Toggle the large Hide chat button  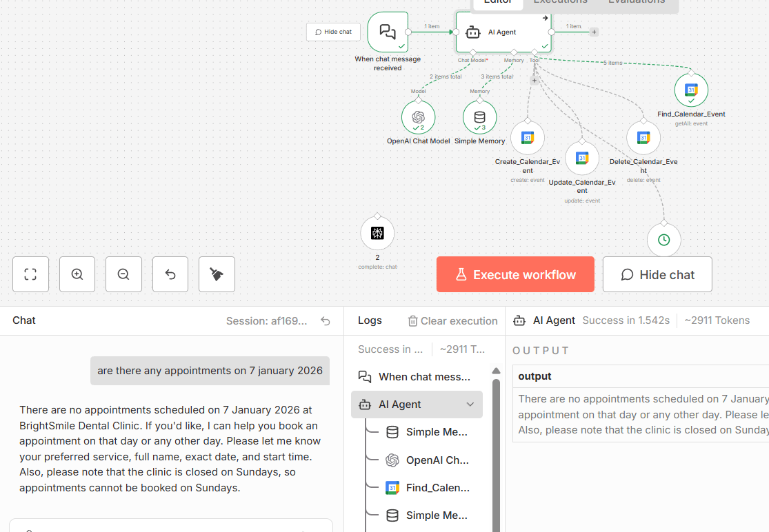657,274
